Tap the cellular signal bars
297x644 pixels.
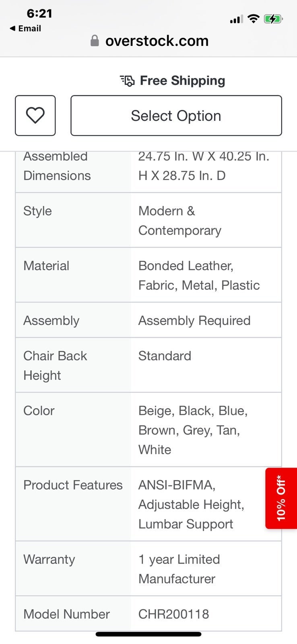236,19
